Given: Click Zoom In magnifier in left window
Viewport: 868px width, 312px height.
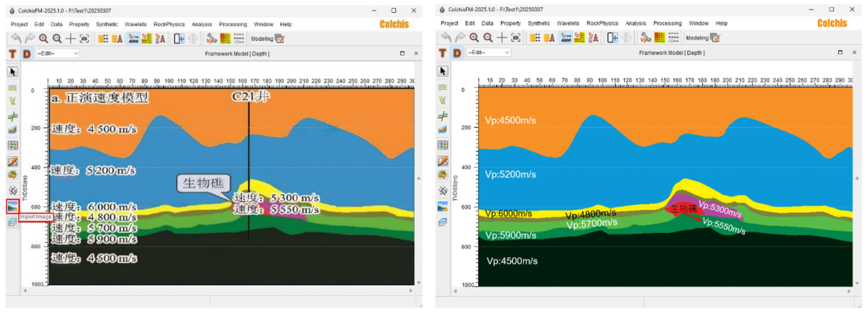Looking at the screenshot, I should pos(44,39).
